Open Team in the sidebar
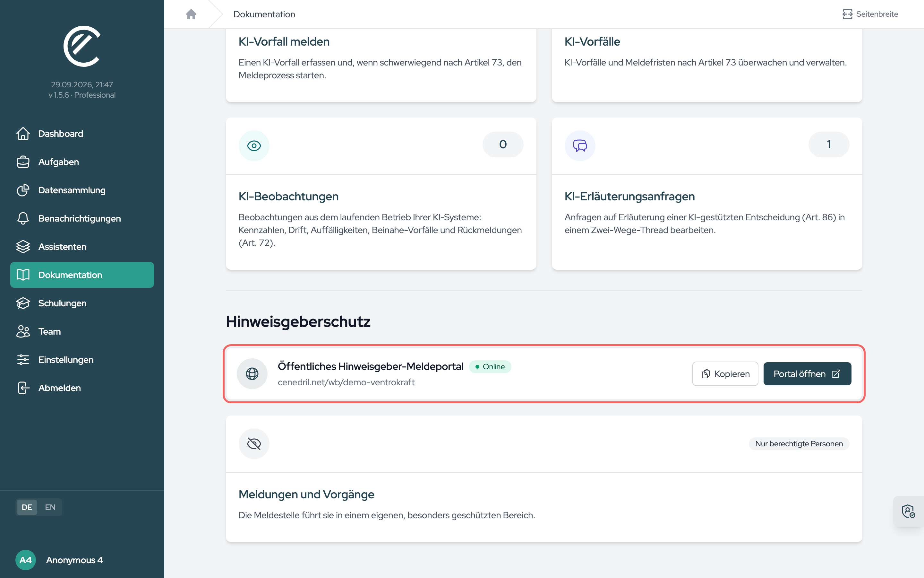 (x=82, y=331)
